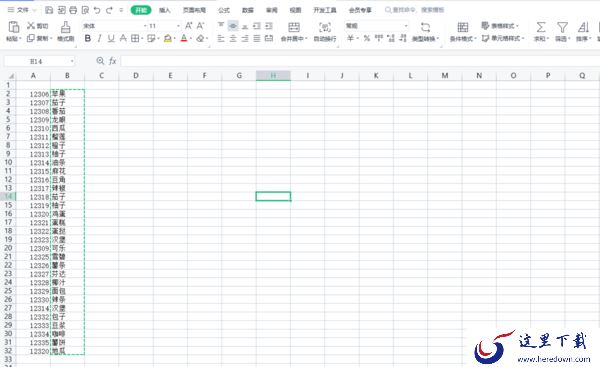
Task: Align cell text to the right
Action: tap(245, 38)
